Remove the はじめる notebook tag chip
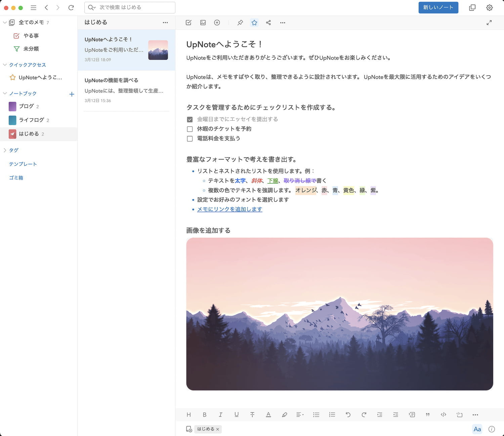This screenshot has height=436, width=504. pos(218,429)
